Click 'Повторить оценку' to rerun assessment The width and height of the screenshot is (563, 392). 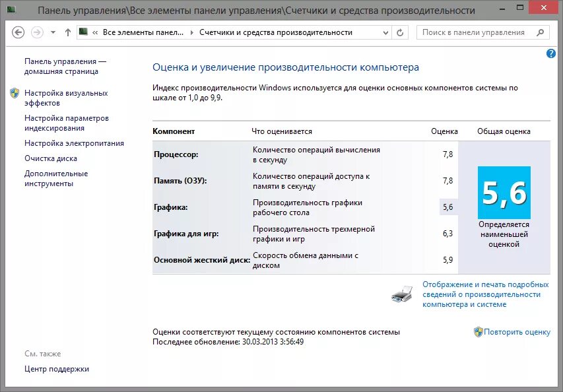517,332
